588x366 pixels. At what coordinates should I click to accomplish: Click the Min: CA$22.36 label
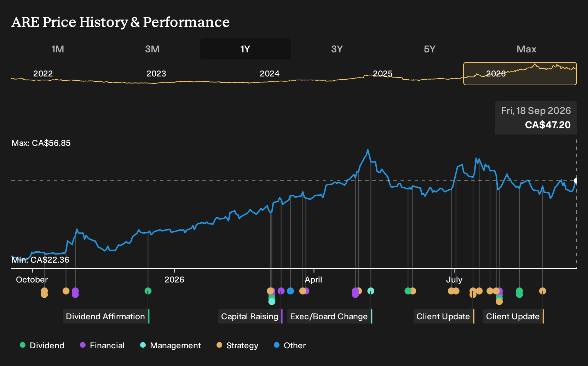point(40,260)
